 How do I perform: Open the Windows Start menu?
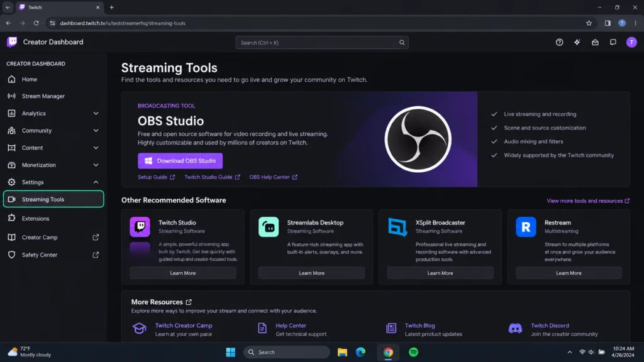pos(230,352)
